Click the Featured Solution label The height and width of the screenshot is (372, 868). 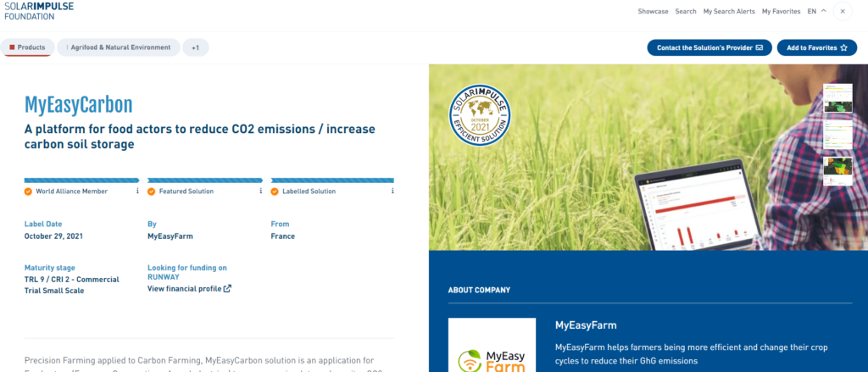pyautogui.click(x=186, y=192)
